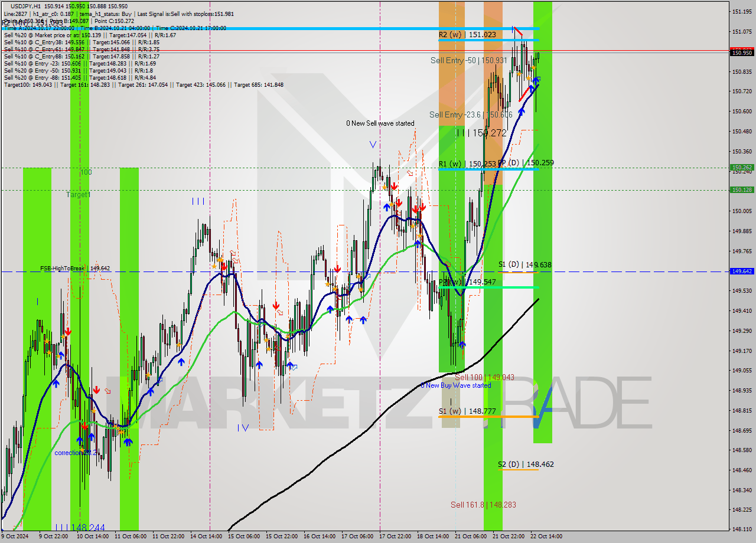This screenshot has height=543, width=756.
Task: Click the 'I V' wave label near 15 Oct
Action: [243, 427]
